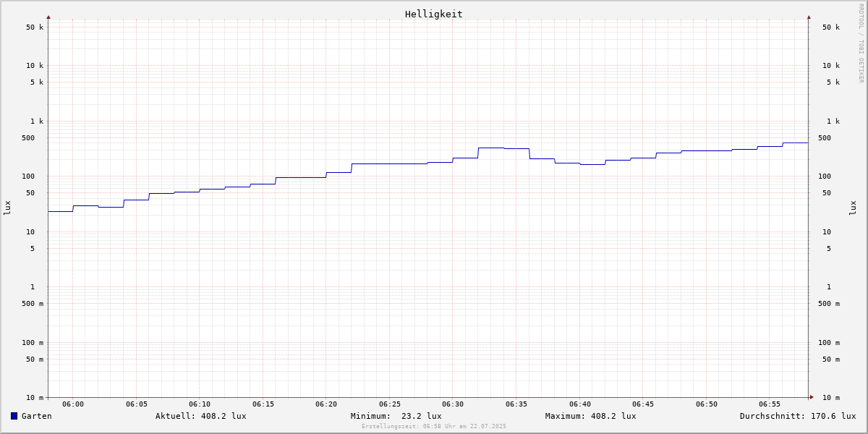The height and width of the screenshot is (434, 868).
Task: Click the 06:55 time axis label
Action: [770, 404]
